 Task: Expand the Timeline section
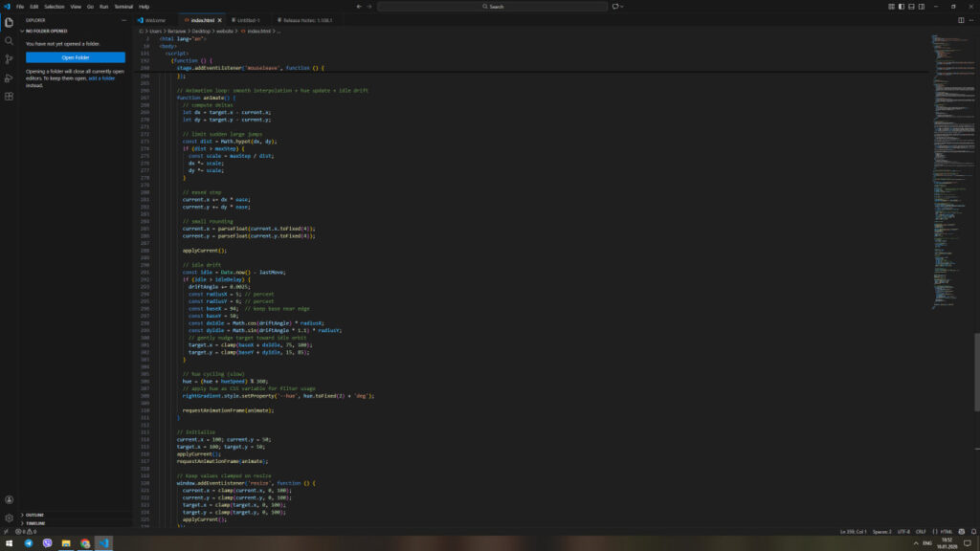35,523
